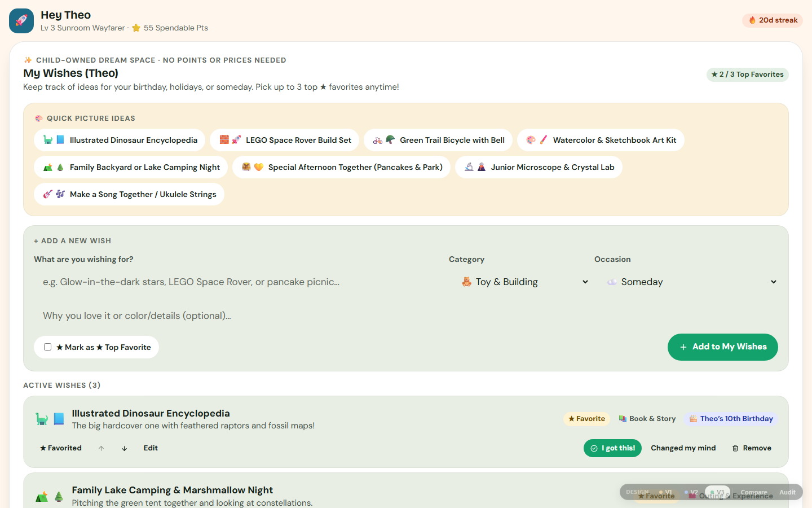The width and height of the screenshot is (812, 508).
Task: Choose the Green Trail Bicycle with Bell idea
Action: 438,140
